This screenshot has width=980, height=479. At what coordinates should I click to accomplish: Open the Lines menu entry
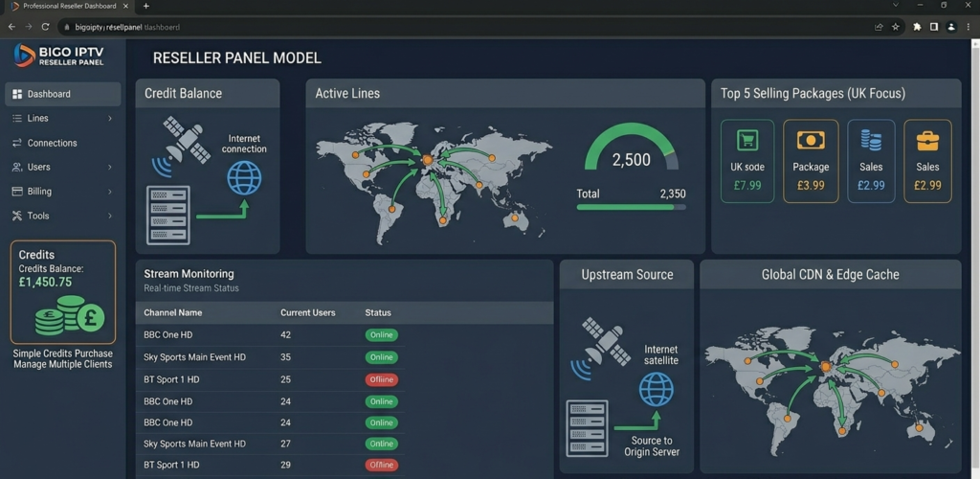pos(62,118)
